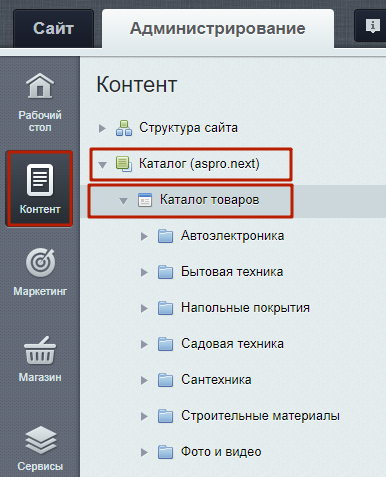Open the Фото и видео section
This screenshot has width=386, height=477.
(x=221, y=452)
